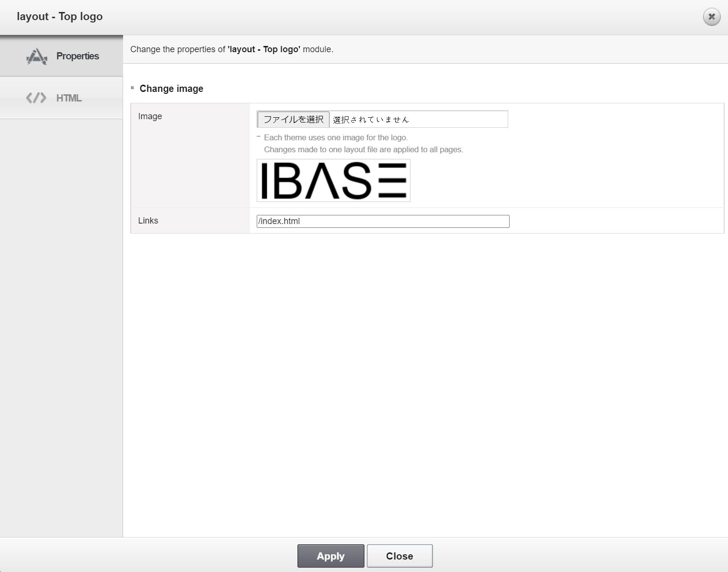
Task: Click the IBASE logo preview image
Action: [333, 180]
